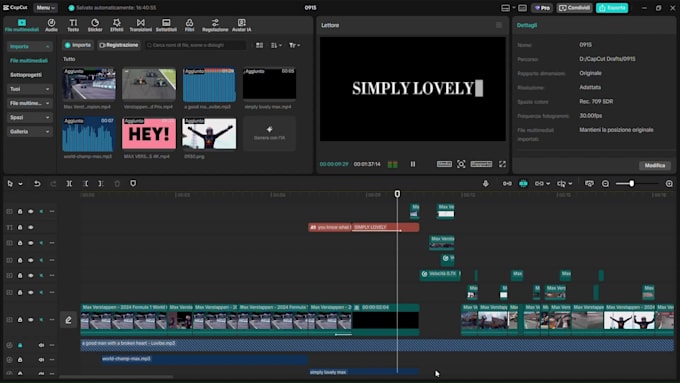
Task: Zoom in the timeline with plus icon
Action: [669, 183]
